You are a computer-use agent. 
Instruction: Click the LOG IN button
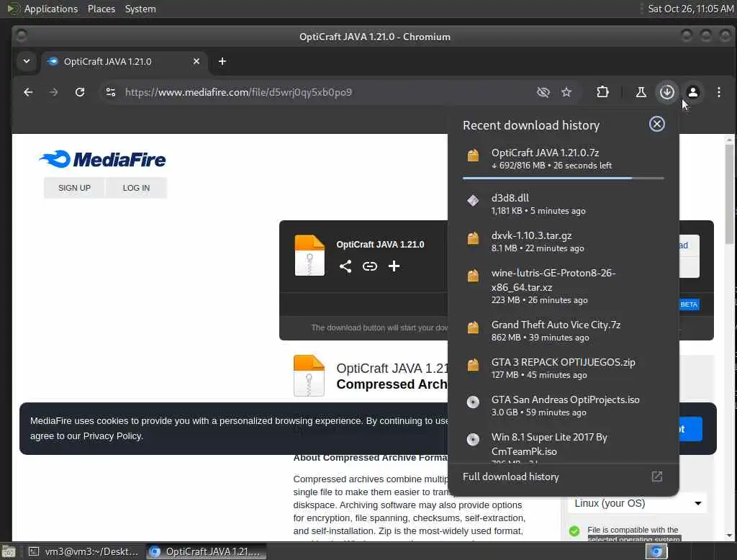coord(136,188)
